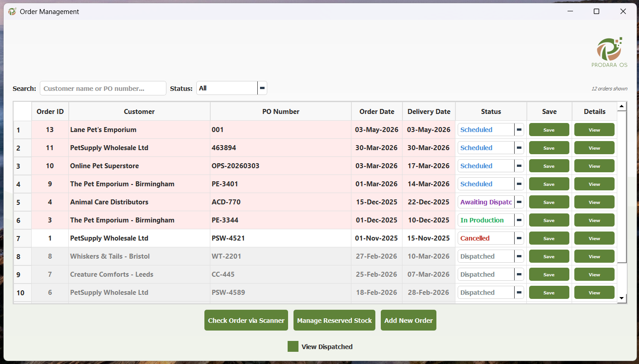Select the OPS-20260303 PO number cell
Viewport: 639px width, 364px height.
281,166
